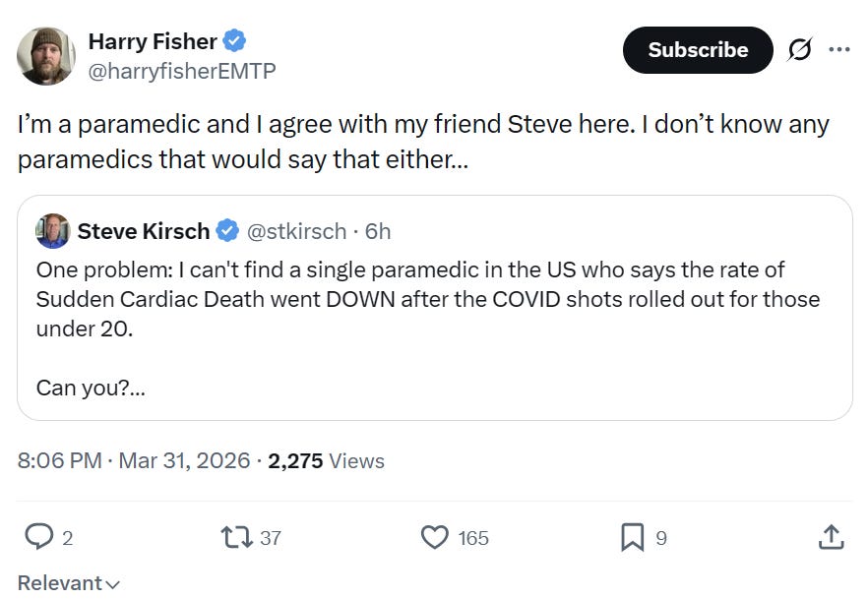Click the @stkirsch handle

[295, 231]
